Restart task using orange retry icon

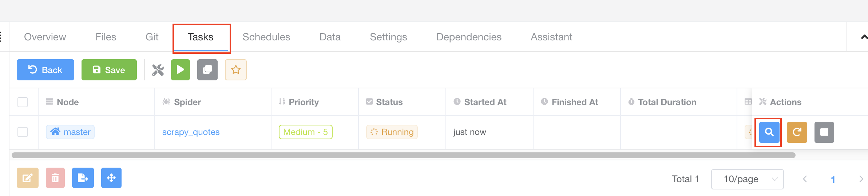[797, 132]
